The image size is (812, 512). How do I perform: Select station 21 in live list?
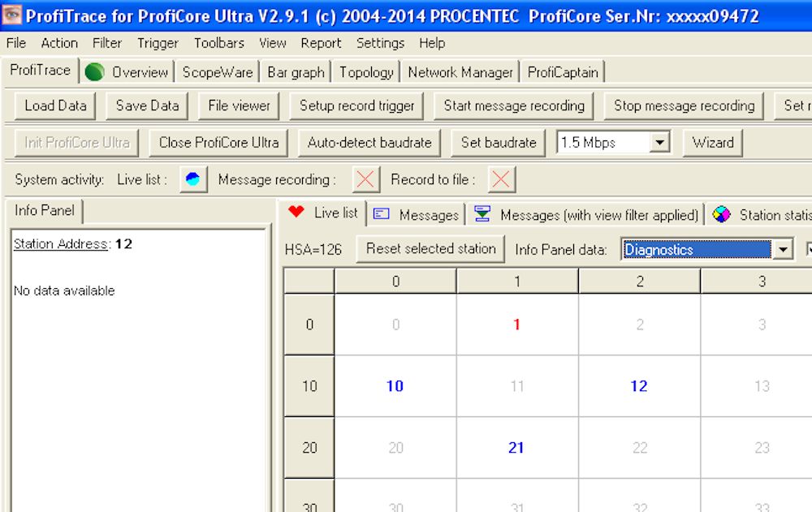tap(516, 447)
